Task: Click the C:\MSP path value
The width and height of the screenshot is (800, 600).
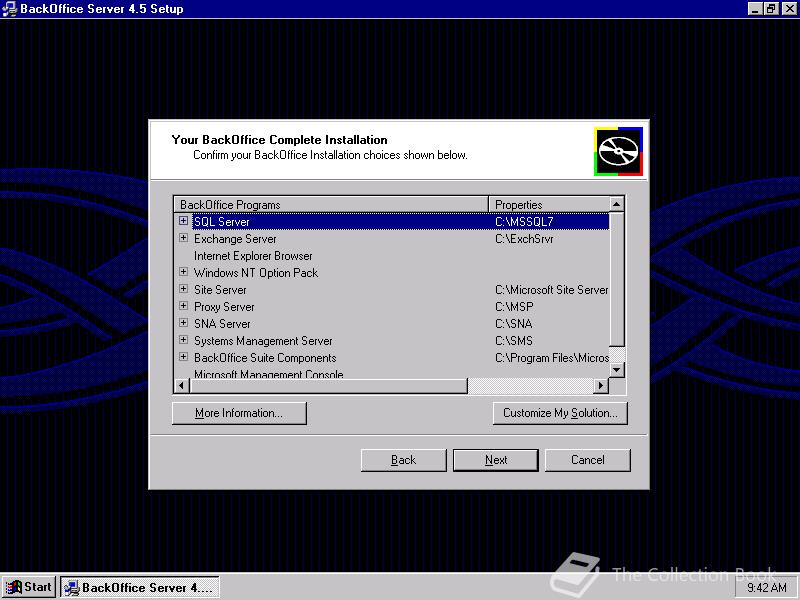Action: click(514, 307)
